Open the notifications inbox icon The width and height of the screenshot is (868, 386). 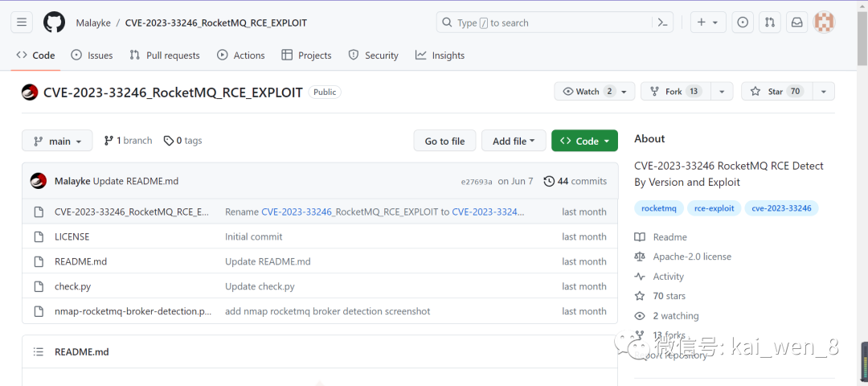coord(796,23)
